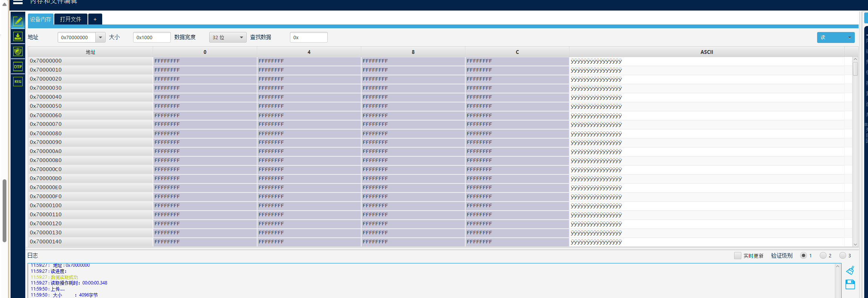Select address row 0x700000F0
Screen dimensions: 868x298
tap(90, 196)
